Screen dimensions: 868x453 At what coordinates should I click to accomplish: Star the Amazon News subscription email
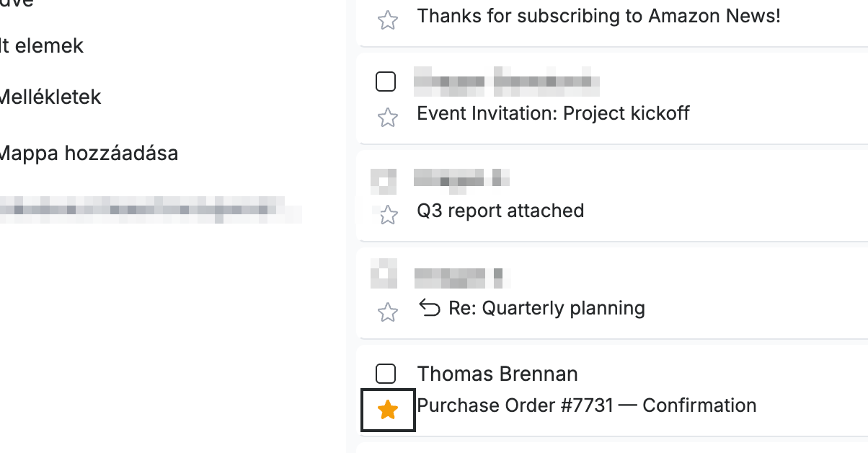tap(388, 19)
